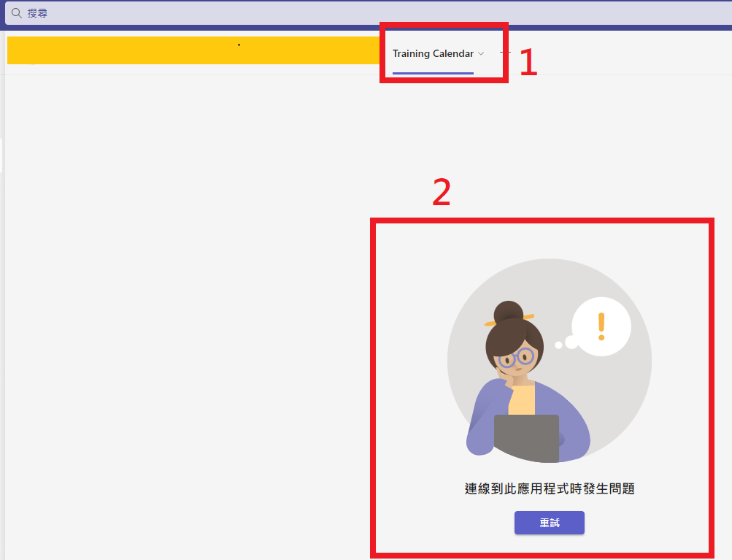Click the tiny dot on the yellow banner
The width and height of the screenshot is (732, 560).
point(239,45)
